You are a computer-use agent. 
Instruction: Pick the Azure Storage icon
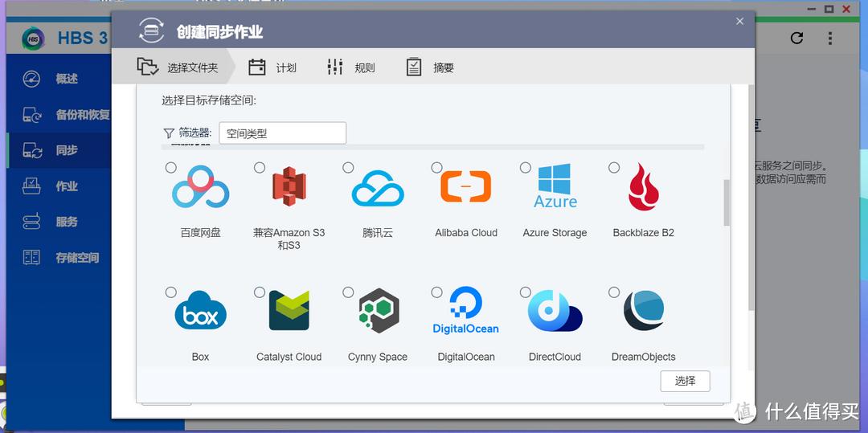(x=555, y=186)
